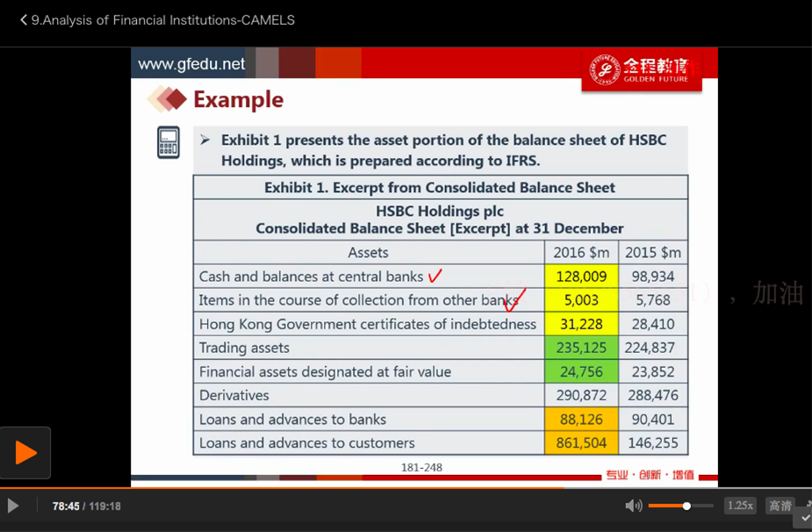The height and width of the screenshot is (532, 812).
Task: Click the 78:45 elapsed time display
Action: pyautogui.click(x=66, y=506)
